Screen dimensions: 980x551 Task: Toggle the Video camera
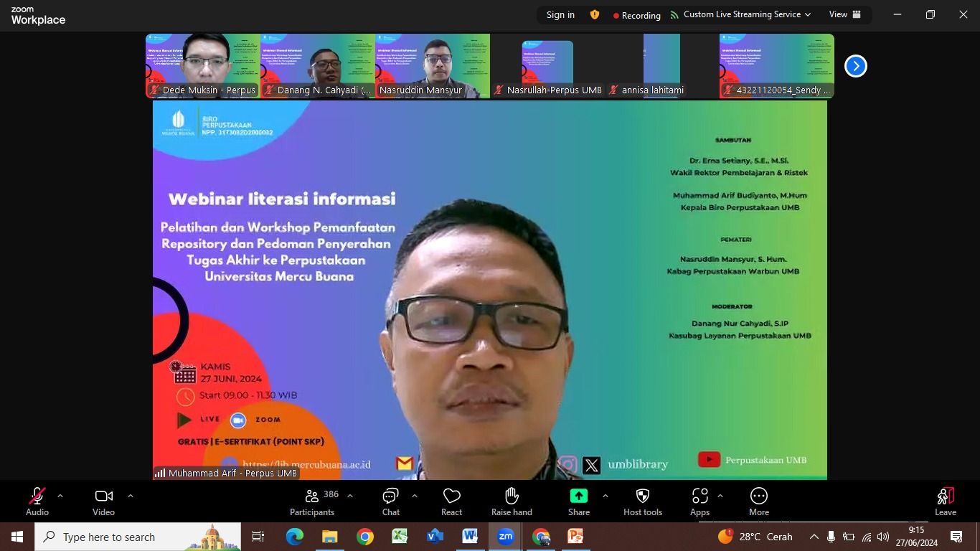(103, 501)
